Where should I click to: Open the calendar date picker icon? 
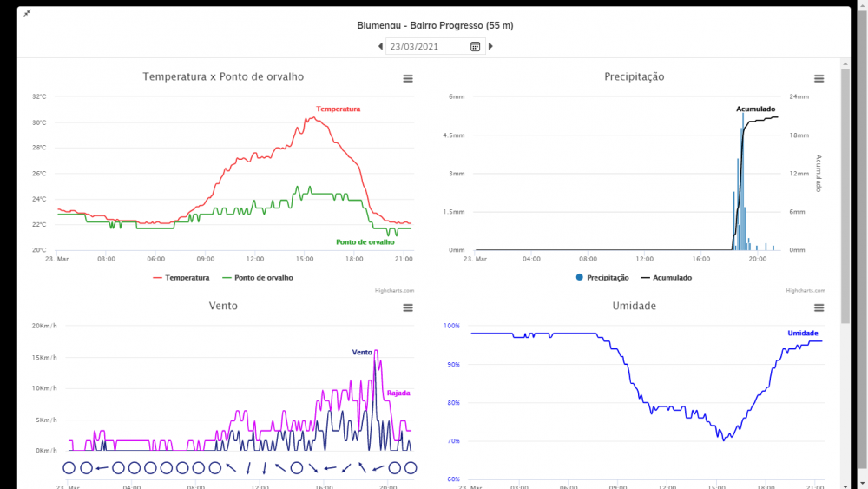coord(475,46)
